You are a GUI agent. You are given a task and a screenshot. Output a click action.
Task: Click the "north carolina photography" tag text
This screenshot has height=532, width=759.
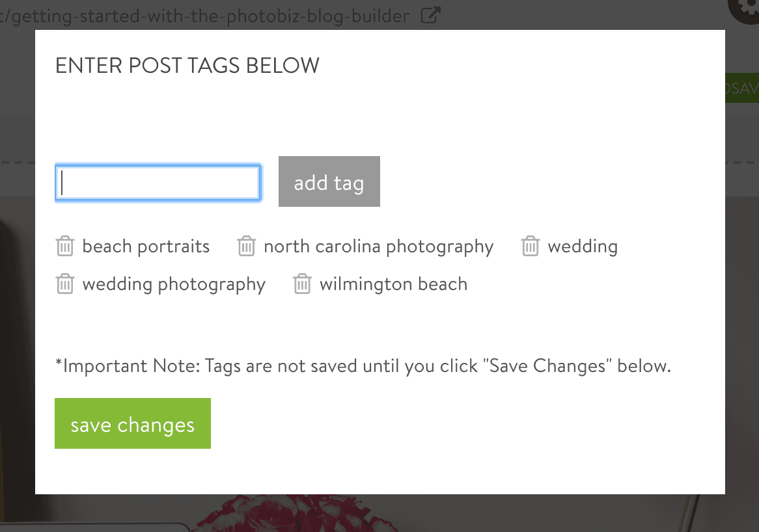(x=378, y=246)
